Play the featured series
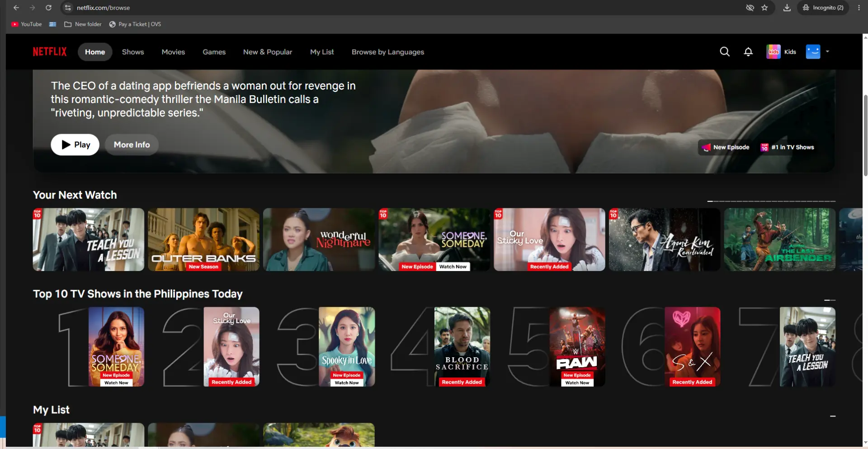The width and height of the screenshot is (868, 449). coord(75,145)
